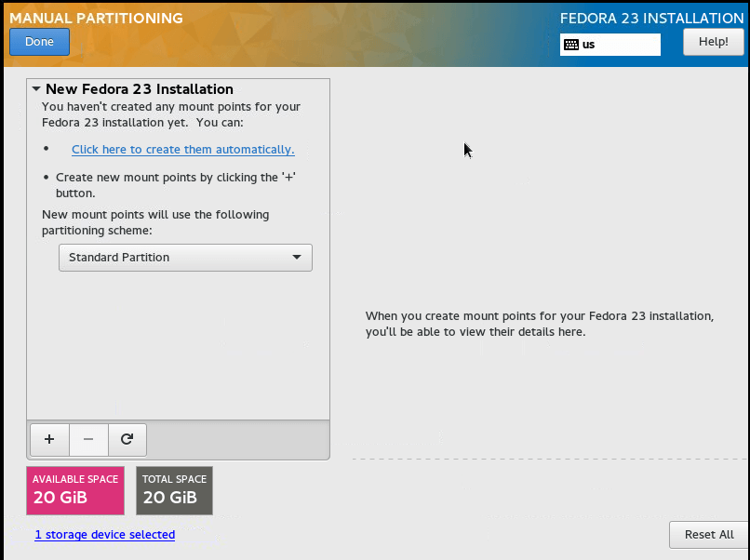This screenshot has width=750, height=560.
Task: Click the TOTAL SPACE 20 GiB box
Action: (x=175, y=490)
